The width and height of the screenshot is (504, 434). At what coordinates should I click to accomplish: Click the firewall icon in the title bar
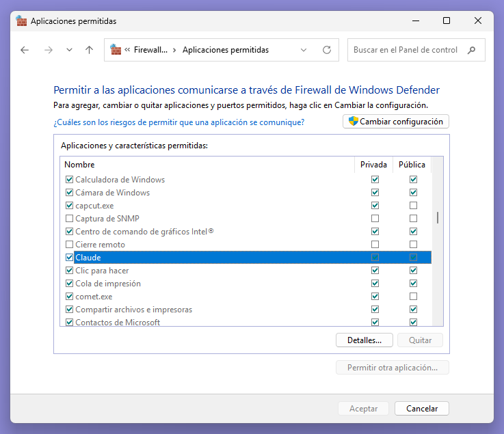[x=21, y=21]
